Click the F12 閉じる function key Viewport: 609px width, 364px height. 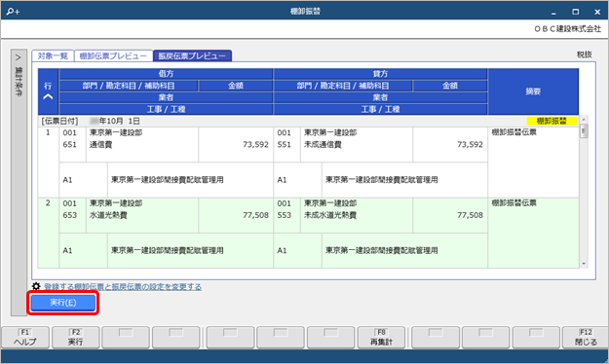(x=586, y=337)
